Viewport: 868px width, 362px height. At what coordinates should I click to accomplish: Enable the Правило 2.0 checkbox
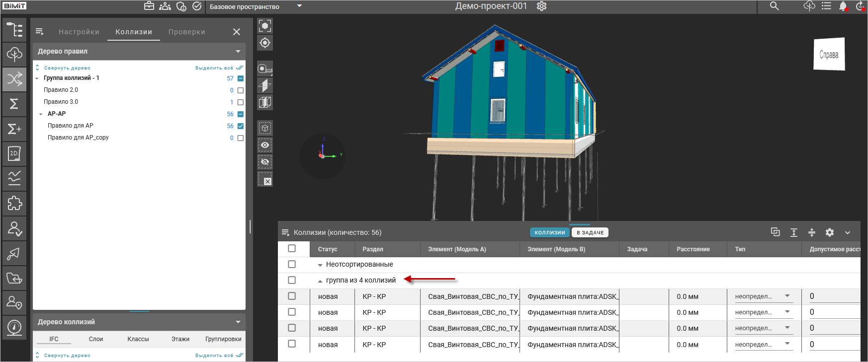click(241, 90)
